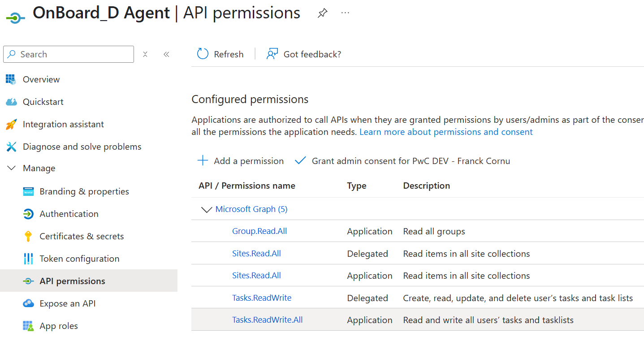
Task: Click the Type column header
Action: click(357, 186)
